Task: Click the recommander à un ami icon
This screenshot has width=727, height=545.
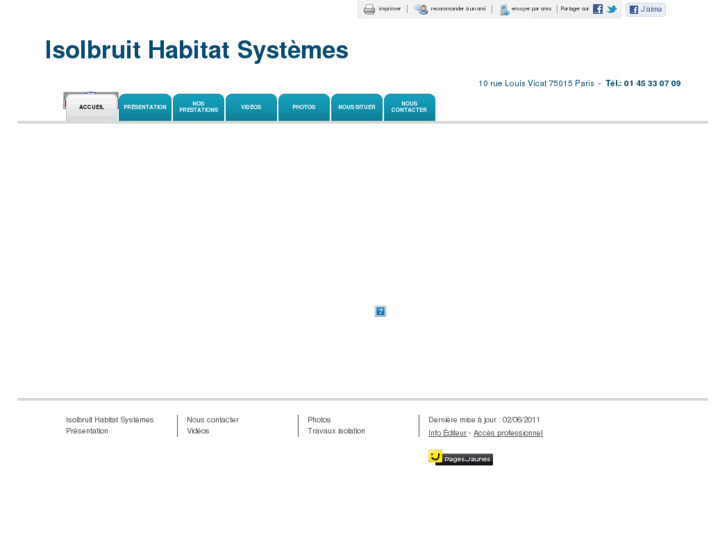Action: tap(421, 9)
